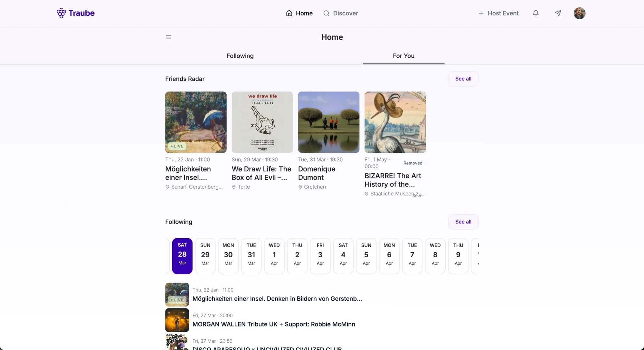This screenshot has width=644, height=350.
Task: Select the WED 1 Apr date pill
Action: pos(274,256)
